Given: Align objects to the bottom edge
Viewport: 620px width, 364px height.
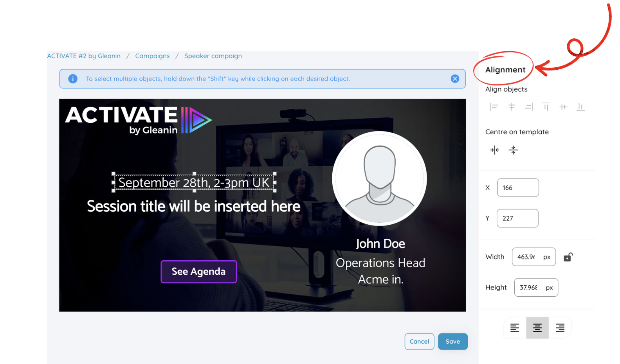Looking at the screenshot, I should click(580, 107).
